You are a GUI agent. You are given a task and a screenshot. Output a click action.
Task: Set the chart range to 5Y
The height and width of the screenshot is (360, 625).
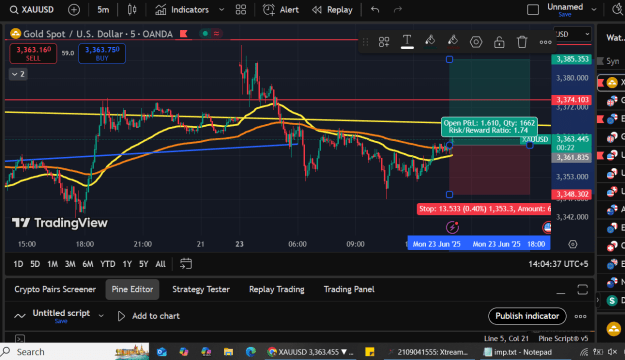143,264
